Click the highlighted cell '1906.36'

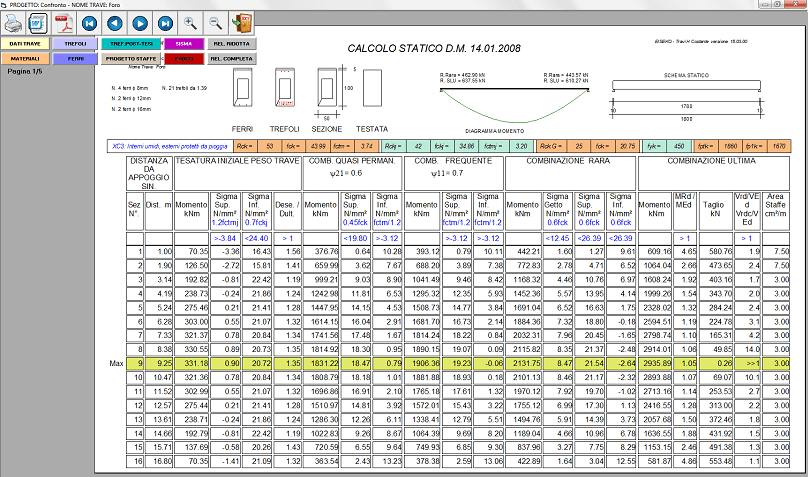click(x=422, y=363)
